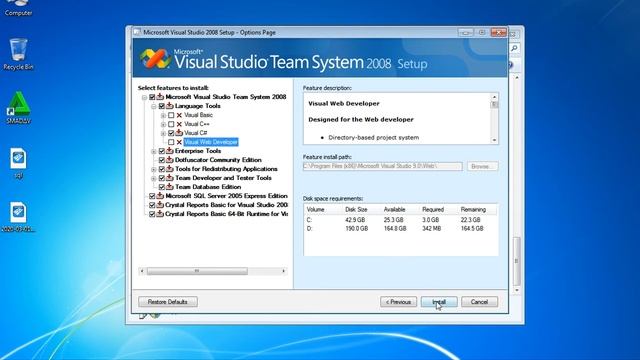Check the Visual Web Developer checkbox
The image size is (640, 360).
pos(171,142)
